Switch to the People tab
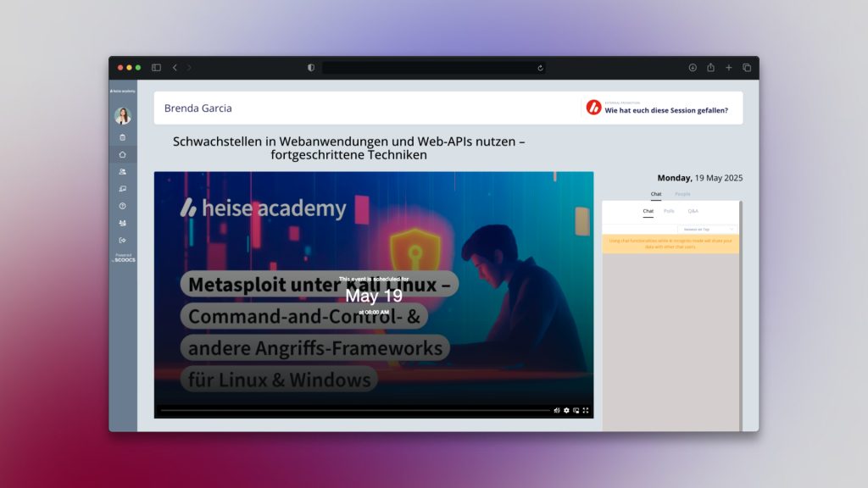This screenshot has height=488, width=868. click(x=682, y=194)
